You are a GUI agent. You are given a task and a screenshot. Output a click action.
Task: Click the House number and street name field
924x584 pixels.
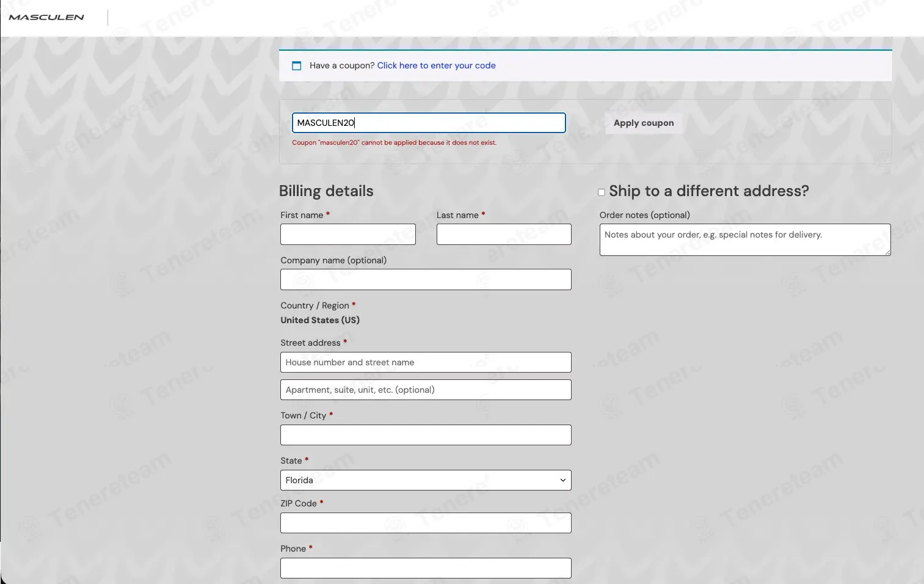(x=426, y=362)
